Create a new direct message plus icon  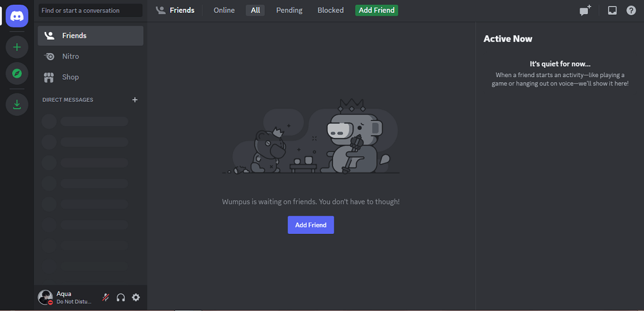pos(135,100)
